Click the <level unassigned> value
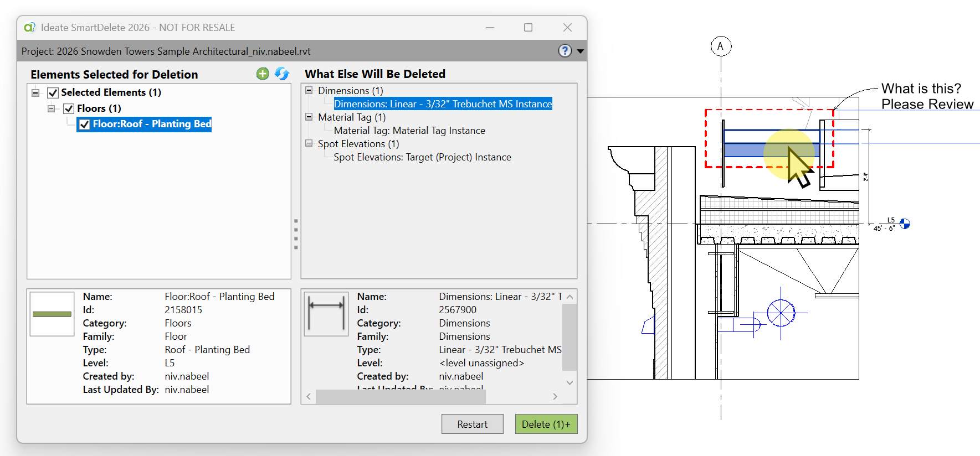 pyautogui.click(x=481, y=363)
